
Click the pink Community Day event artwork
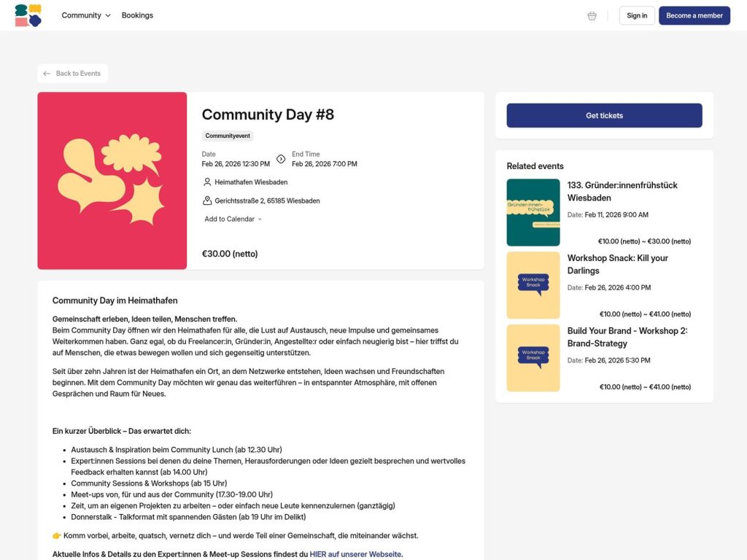point(112,179)
